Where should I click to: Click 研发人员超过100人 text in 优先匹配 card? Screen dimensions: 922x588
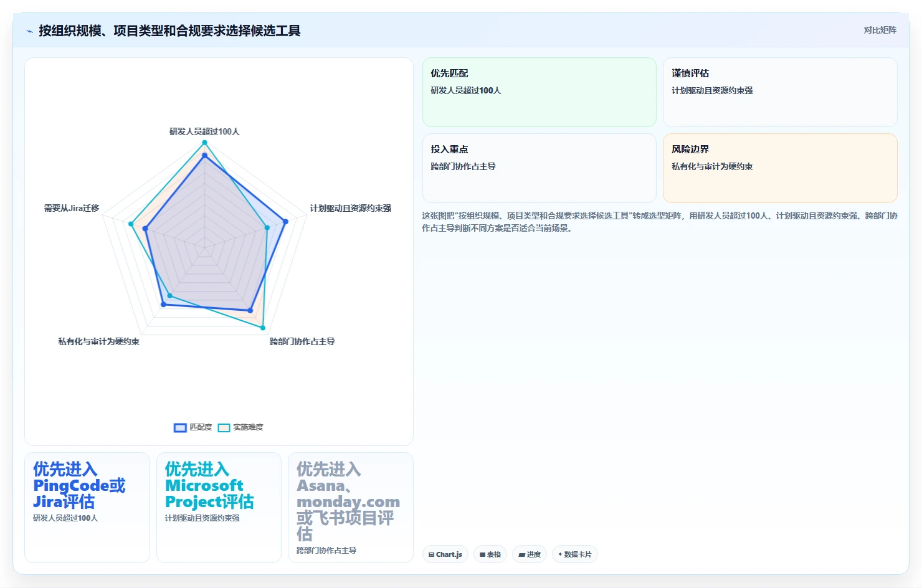coord(466,90)
